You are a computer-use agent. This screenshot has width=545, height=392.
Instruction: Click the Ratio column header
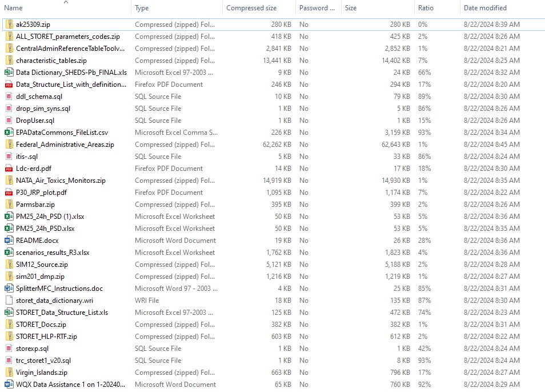426,8
